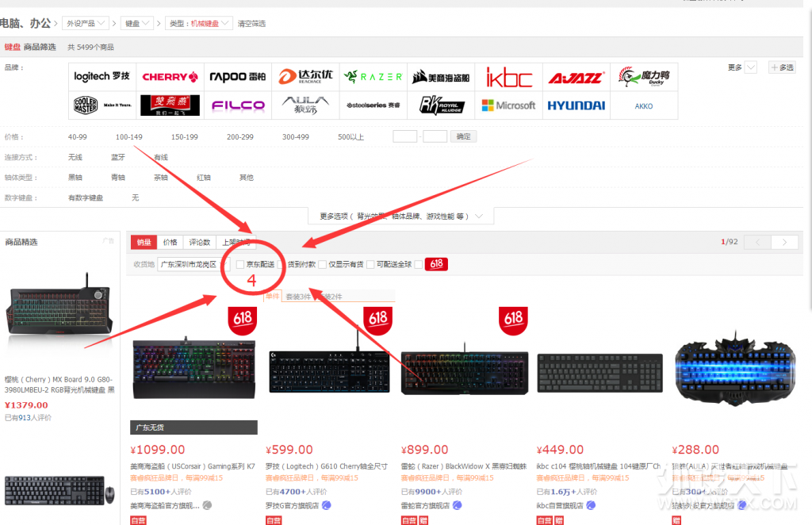Open the 类型：机械键盘 filter dropdown
The width and height of the screenshot is (812, 525).
pyautogui.click(x=199, y=23)
